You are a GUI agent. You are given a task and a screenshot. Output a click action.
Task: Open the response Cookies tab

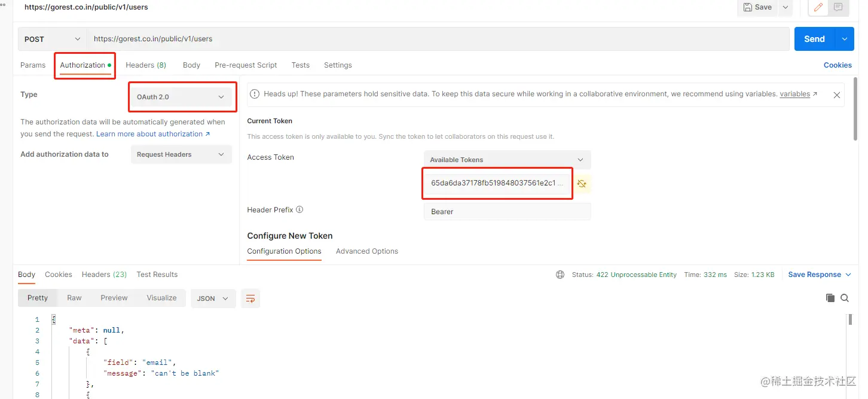click(59, 275)
